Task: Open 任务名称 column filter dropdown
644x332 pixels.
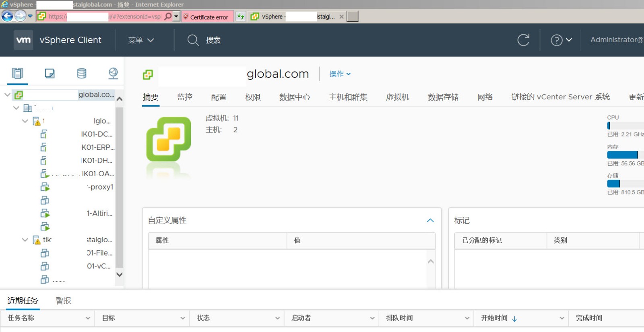Action: click(x=88, y=318)
